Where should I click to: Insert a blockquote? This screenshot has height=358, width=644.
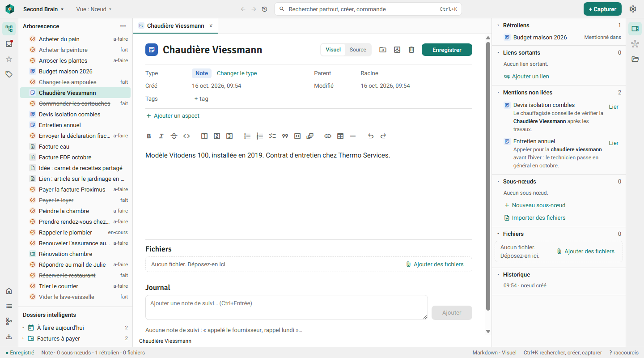point(285,136)
